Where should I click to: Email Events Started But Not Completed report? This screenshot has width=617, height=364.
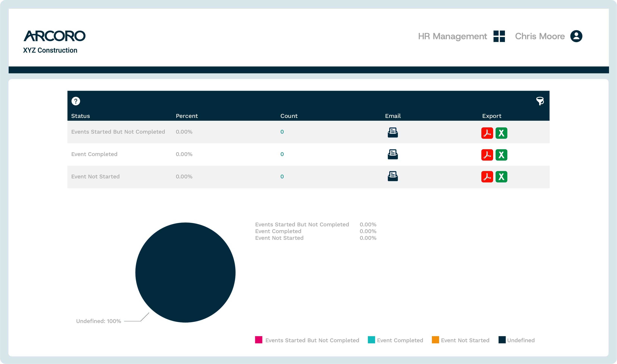[393, 132]
